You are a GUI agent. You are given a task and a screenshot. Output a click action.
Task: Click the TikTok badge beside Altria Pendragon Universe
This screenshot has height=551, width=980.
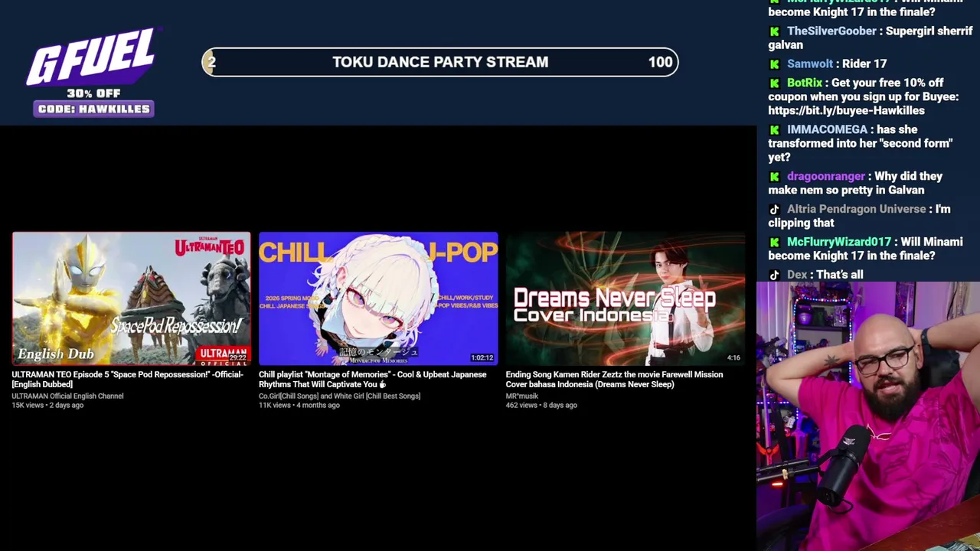[x=774, y=210]
